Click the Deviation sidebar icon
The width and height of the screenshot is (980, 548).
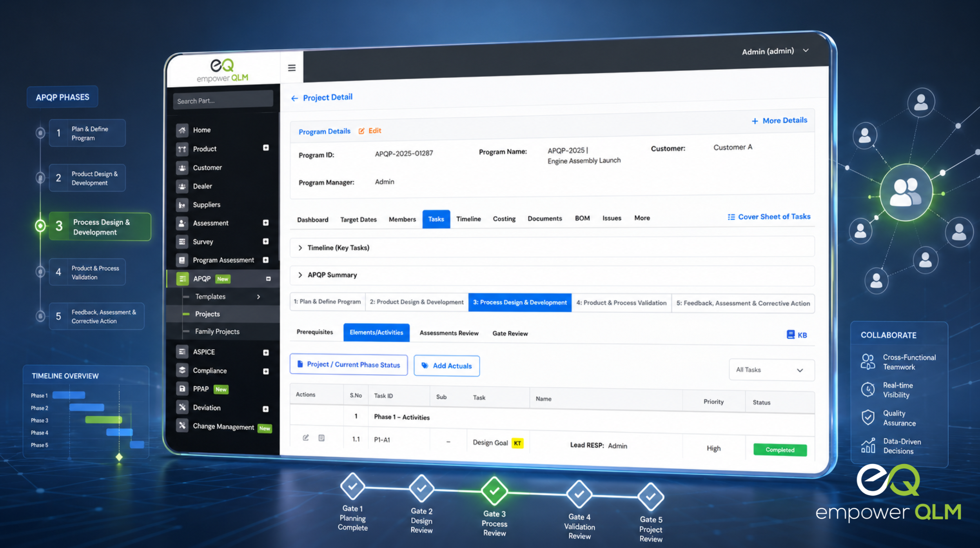(x=182, y=408)
